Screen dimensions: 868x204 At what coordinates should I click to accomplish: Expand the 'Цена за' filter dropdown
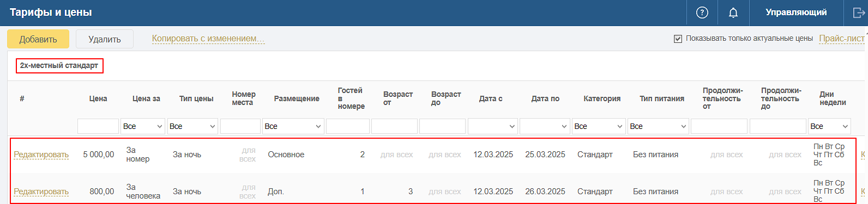coord(143,126)
